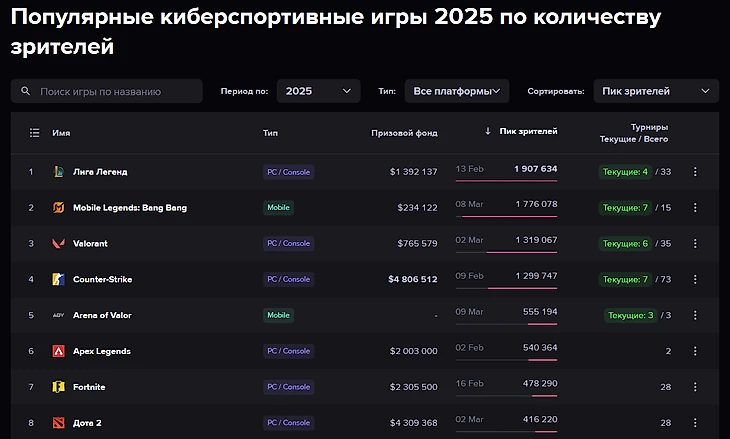Open three-dot menu for Apex Legends row
Screen dimensions: 730x439
695,351
